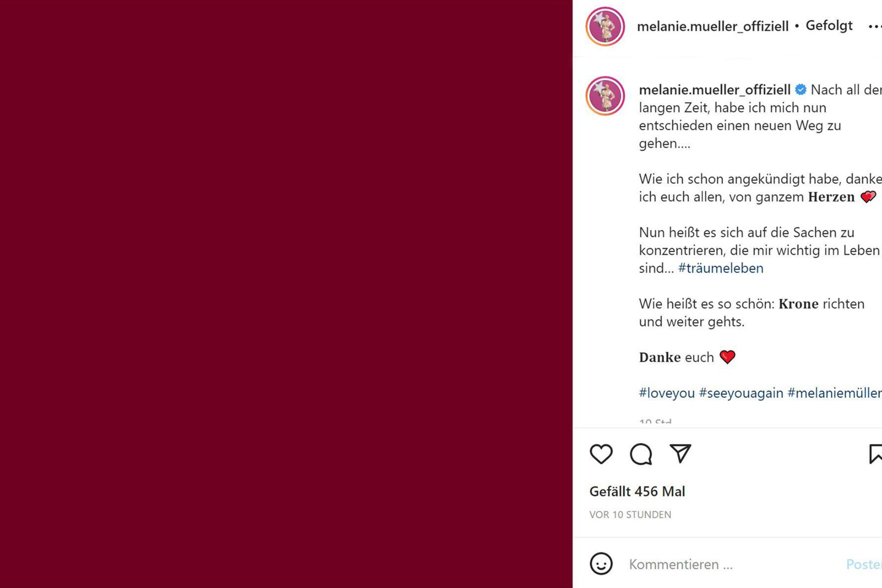
Task: Open the #melaniemüller hashtag
Action: coord(835,393)
